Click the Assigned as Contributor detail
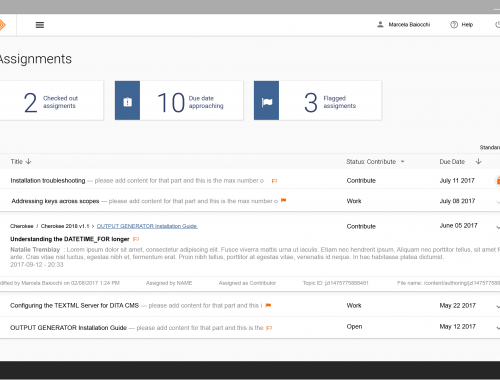 (x=247, y=283)
